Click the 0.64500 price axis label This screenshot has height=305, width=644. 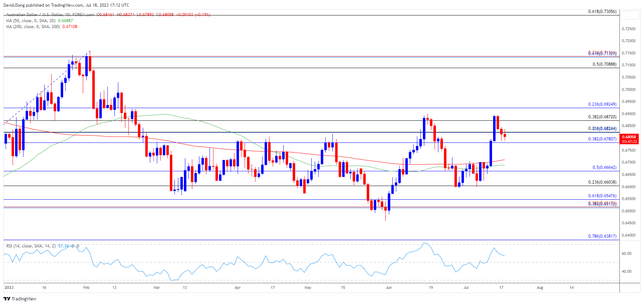click(629, 223)
